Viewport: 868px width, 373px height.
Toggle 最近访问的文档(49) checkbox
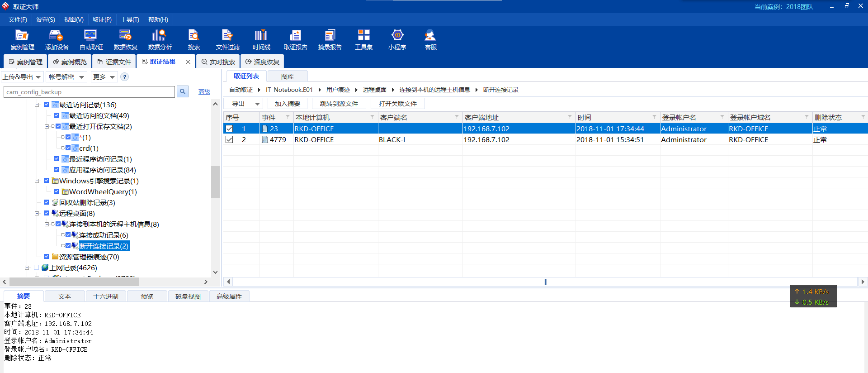(x=56, y=115)
